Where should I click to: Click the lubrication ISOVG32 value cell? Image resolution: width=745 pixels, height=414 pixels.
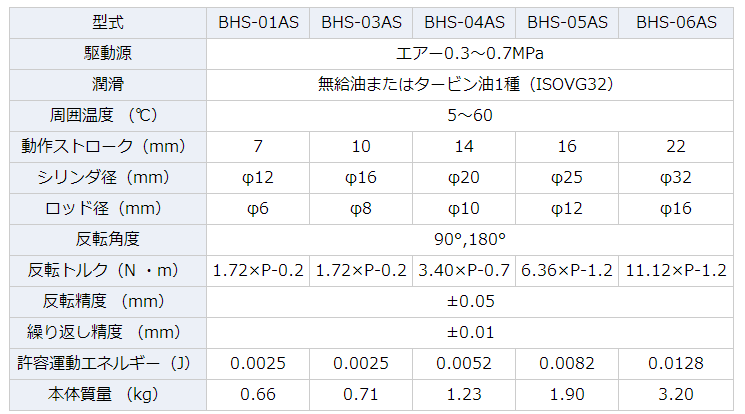coord(470,85)
